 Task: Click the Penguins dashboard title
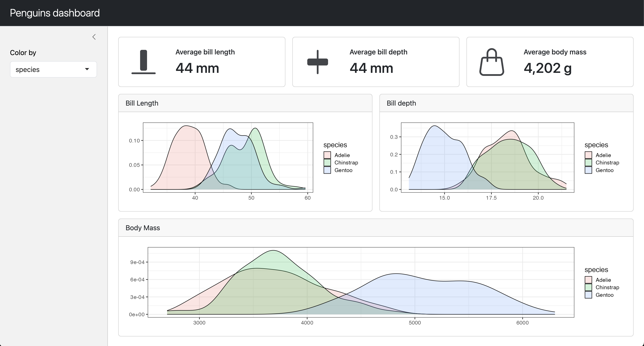pos(55,13)
